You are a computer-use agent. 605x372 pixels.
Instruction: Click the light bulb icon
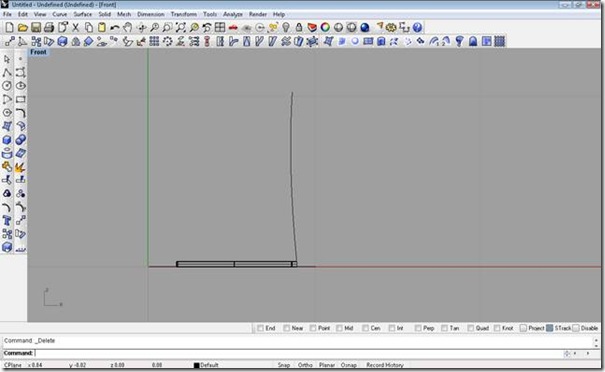[286, 27]
